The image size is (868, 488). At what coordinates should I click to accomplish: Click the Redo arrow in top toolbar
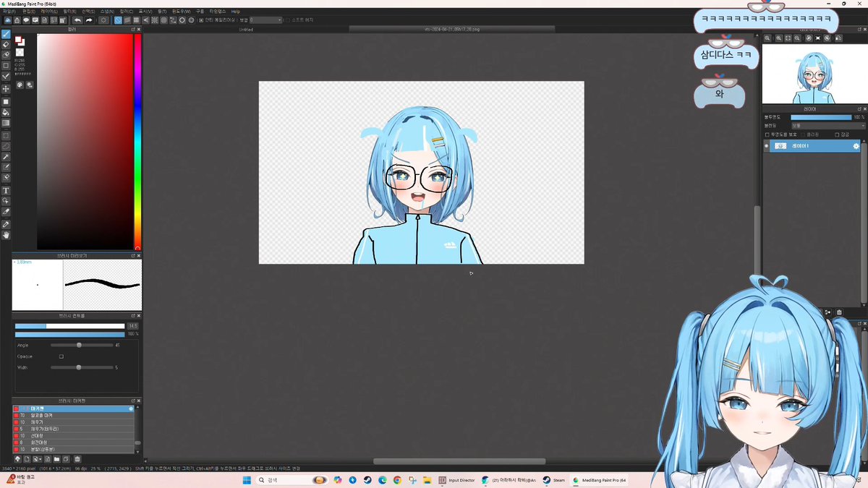click(x=89, y=20)
